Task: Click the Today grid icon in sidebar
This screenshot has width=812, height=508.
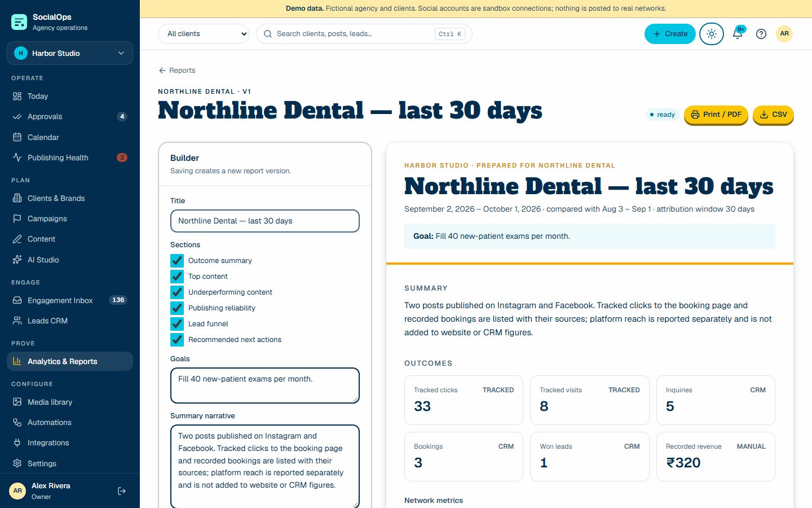Action: coord(17,97)
